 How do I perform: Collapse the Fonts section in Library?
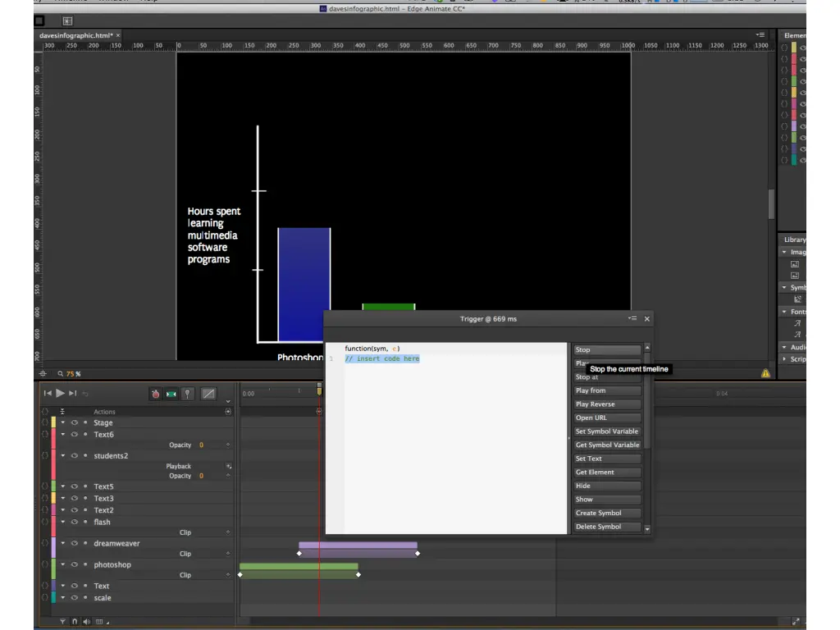point(784,312)
